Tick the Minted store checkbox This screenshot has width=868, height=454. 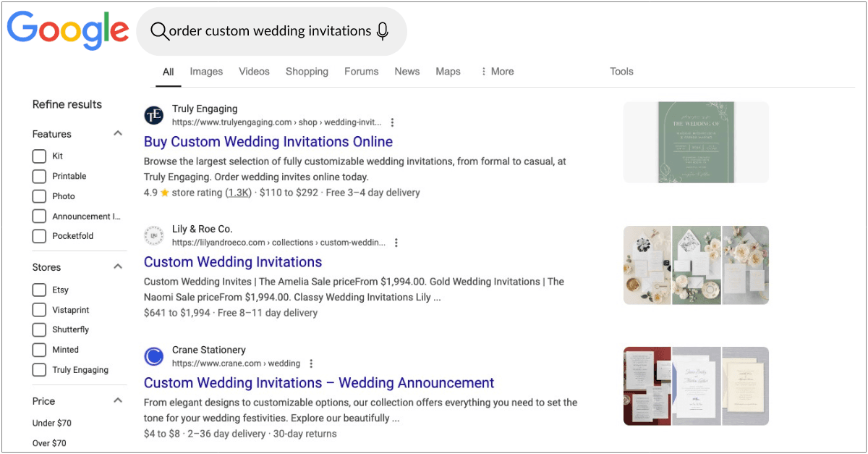pos(39,350)
